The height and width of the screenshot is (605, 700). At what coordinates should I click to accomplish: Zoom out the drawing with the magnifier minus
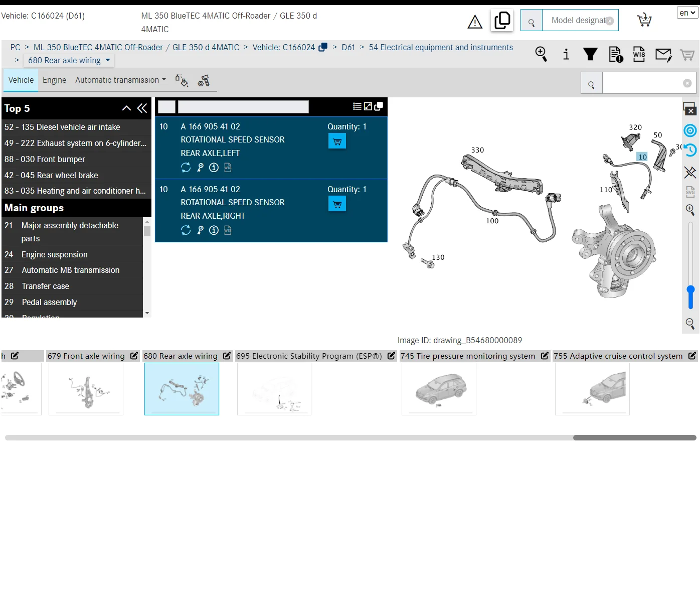tap(690, 324)
